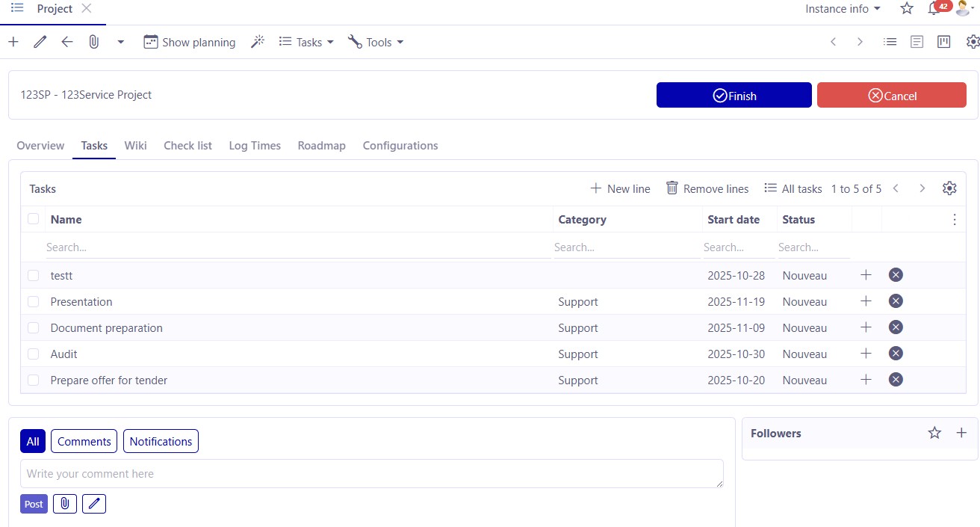Expand the Tasks dropdown in the toolbar

pos(306,42)
